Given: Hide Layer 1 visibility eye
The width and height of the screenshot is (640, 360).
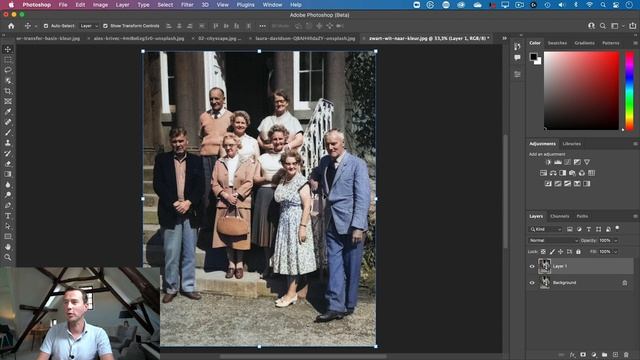Looking at the screenshot, I should click(532, 267).
